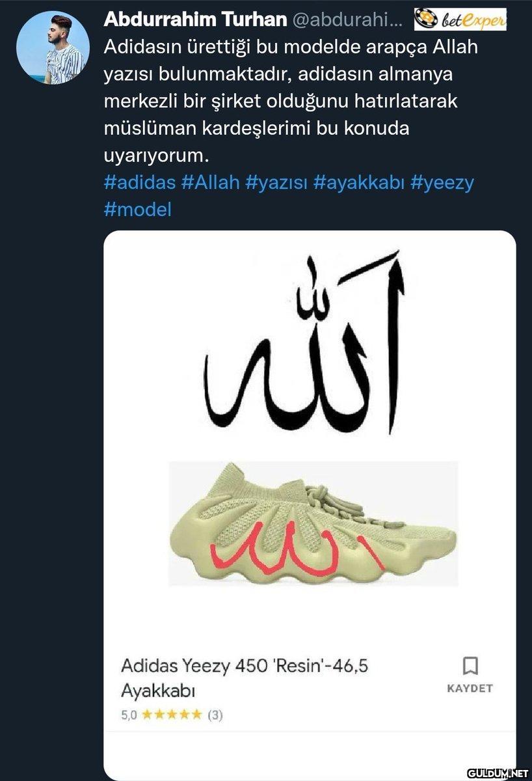The height and width of the screenshot is (781, 532).
Task: Click the 5,0 rating score
Action: click(129, 715)
